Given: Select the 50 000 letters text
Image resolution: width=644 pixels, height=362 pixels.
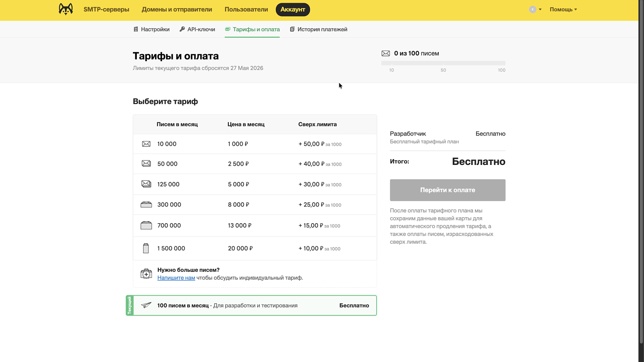Looking at the screenshot, I should click(167, 164).
